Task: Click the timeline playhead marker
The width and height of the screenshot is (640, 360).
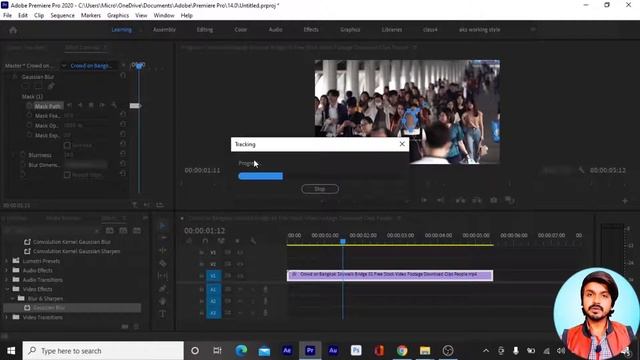Action: coord(343,242)
